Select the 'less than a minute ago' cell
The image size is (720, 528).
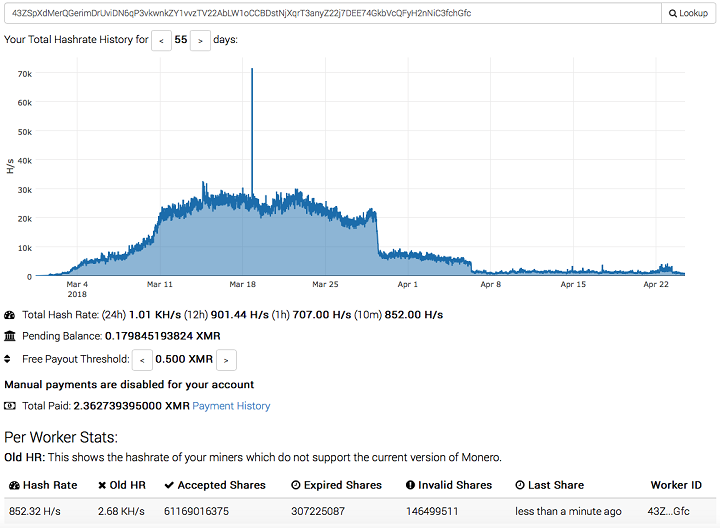pos(568,511)
